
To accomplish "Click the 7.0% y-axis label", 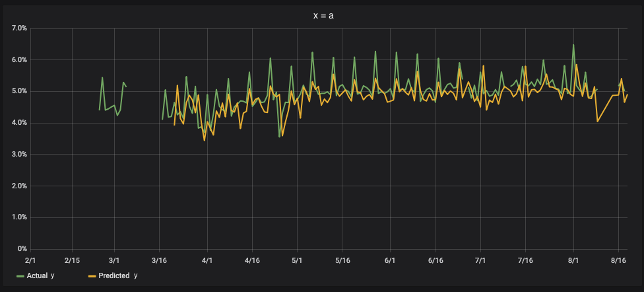I will [20, 28].
